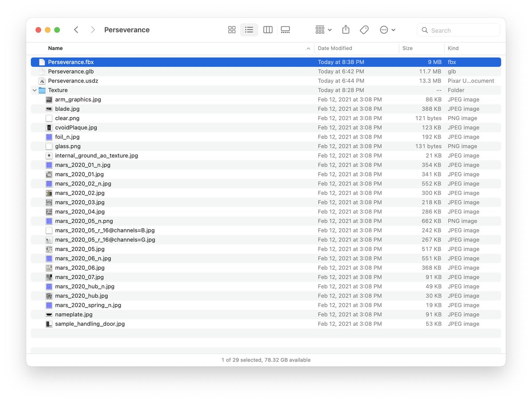Viewport: 532px width, 401px height.
Task: Open the Group By dropdown
Action: tap(323, 30)
